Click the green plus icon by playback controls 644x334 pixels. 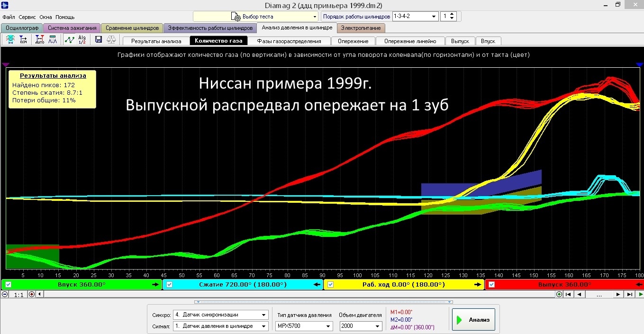click(x=559, y=294)
